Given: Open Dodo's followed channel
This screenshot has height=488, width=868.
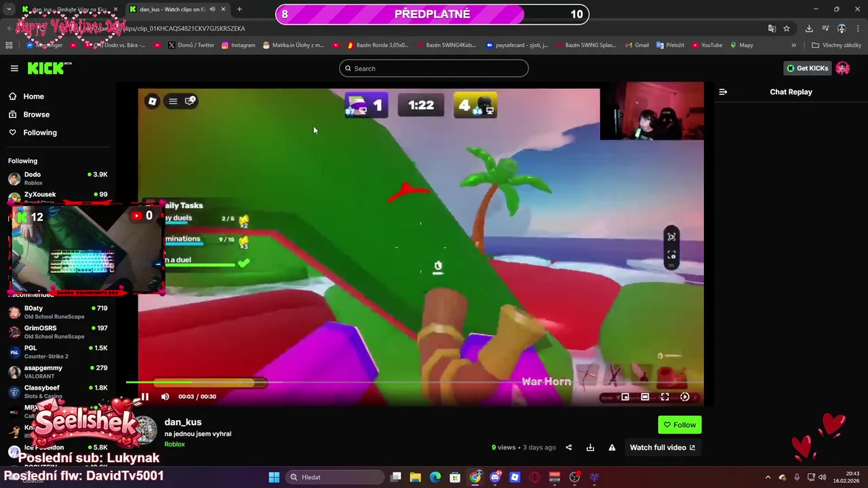Looking at the screenshot, I should coord(58,178).
